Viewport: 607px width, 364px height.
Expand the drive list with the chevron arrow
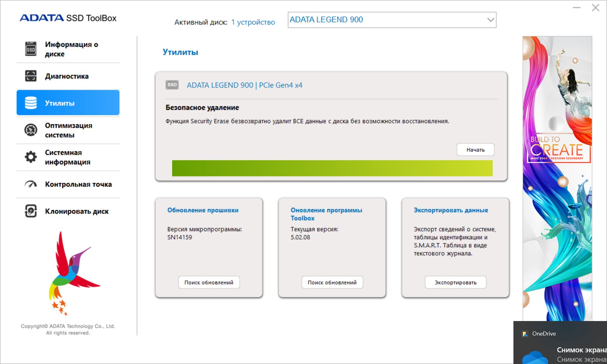[491, 20]
